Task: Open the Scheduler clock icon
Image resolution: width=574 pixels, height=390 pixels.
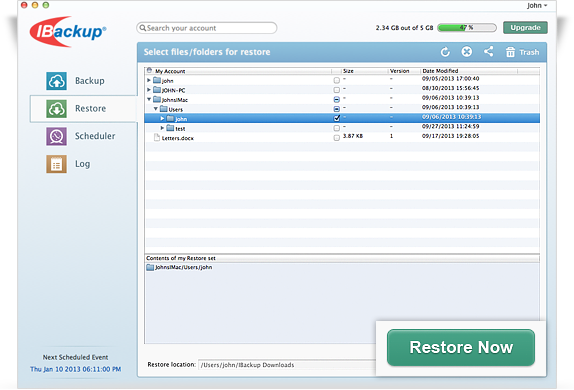Action: tap(56, 136)
